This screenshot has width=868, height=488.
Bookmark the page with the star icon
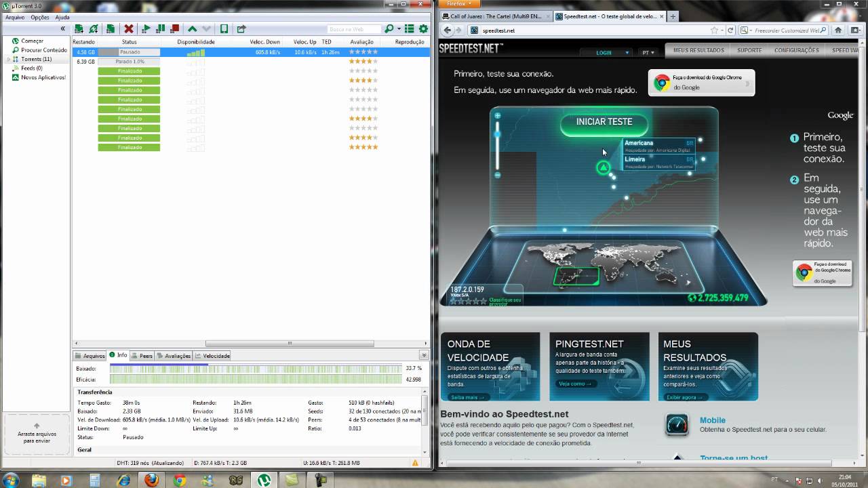[714, 30]
